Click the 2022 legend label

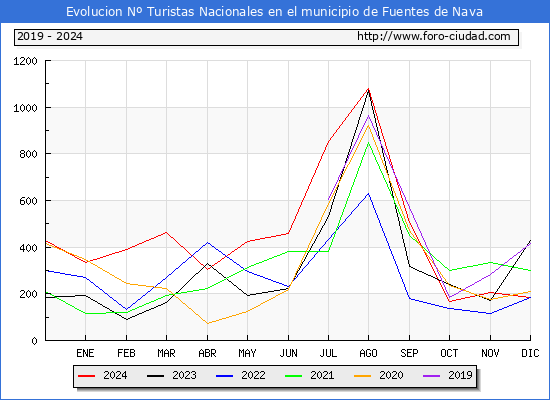tap(253, 375)
